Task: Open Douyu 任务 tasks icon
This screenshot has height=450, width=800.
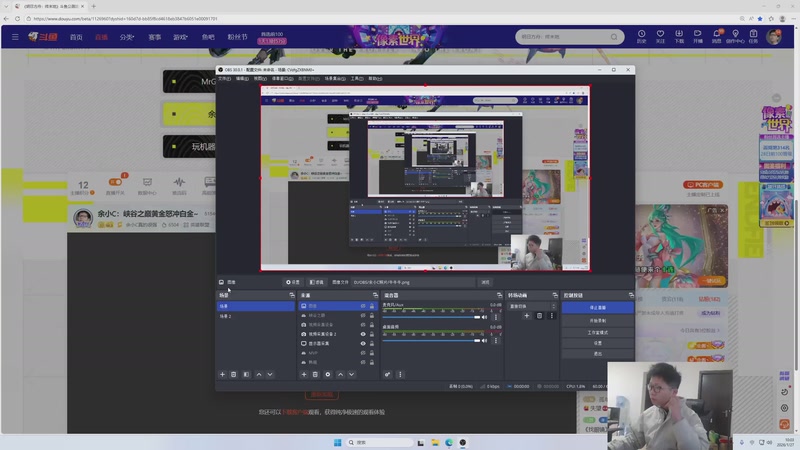Action: coord(754,36)
